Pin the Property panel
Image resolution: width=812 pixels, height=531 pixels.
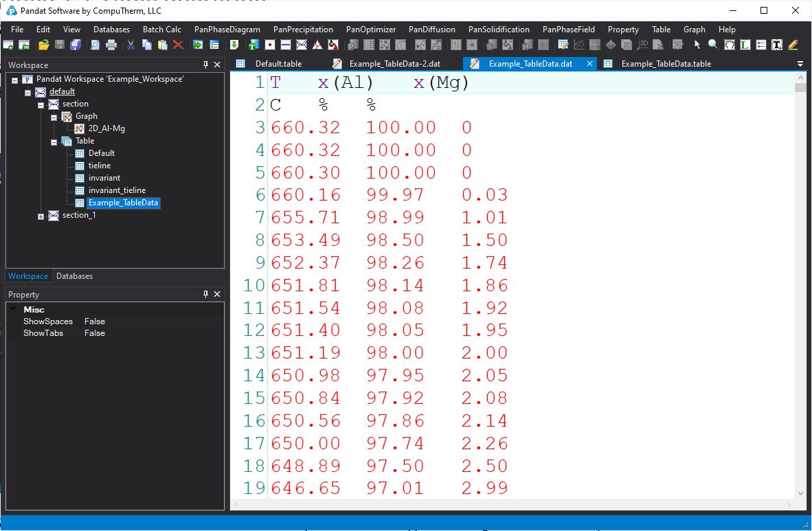(205, 294)
